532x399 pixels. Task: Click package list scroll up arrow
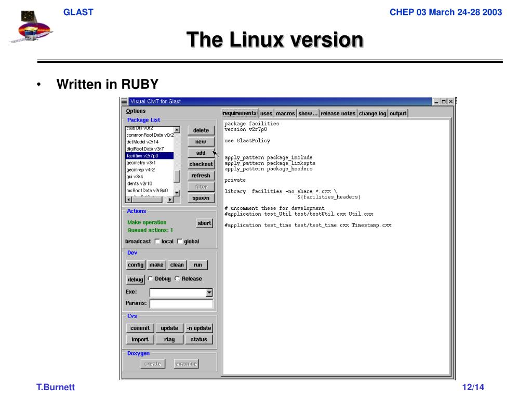coord(177,130)
